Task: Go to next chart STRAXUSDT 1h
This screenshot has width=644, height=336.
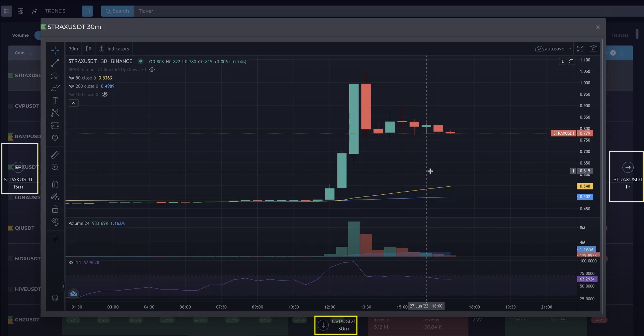Action: [x=628, y=167]
